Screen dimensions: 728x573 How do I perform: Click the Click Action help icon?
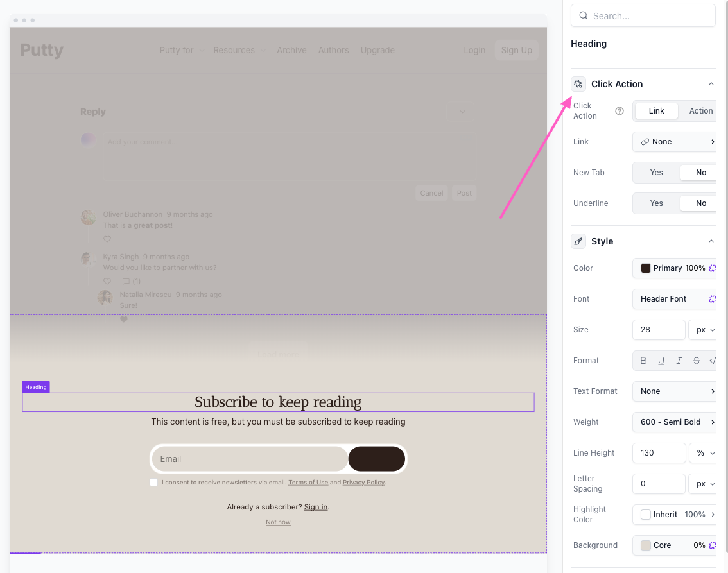tap(620, 111)
